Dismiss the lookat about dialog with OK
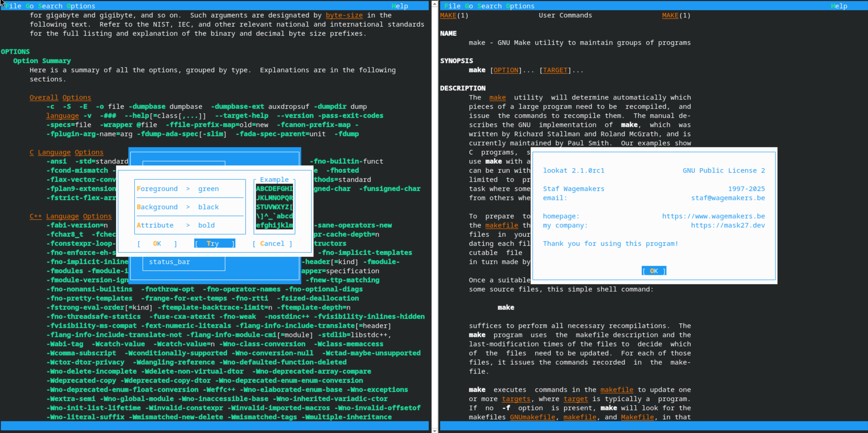 tap(653, 271)
